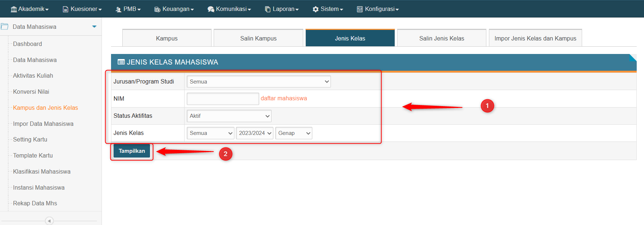The width and height of the screenshot is (644, 225).
Task: Click the NIM input field
Action: coord(223,99)
